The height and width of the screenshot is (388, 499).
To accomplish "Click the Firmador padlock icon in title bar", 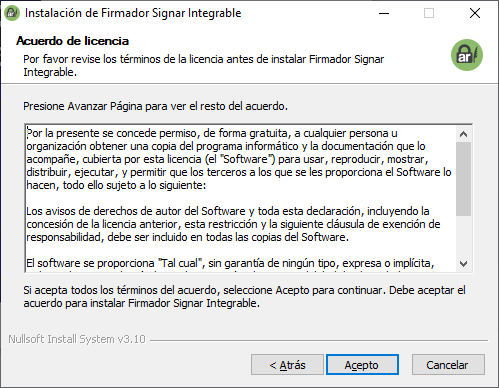I will click(x=12, y=13).
